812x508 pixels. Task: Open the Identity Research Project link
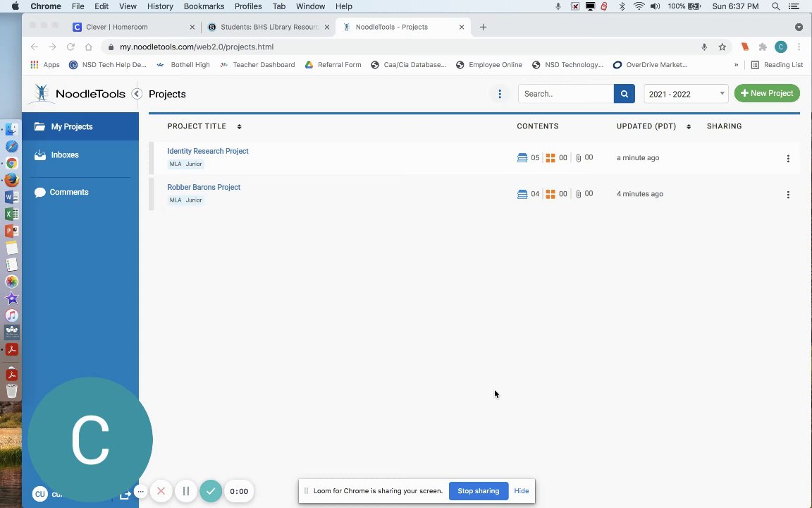(x=208, y=151)
